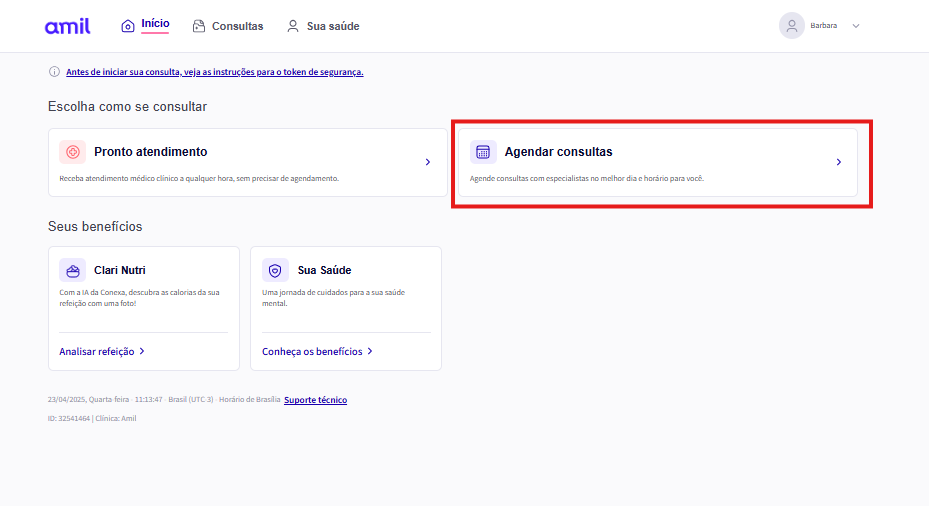Click the chevron on Agendar consultas card
Image resolution: width=929 pixels, height=506 pixels.
838,162
